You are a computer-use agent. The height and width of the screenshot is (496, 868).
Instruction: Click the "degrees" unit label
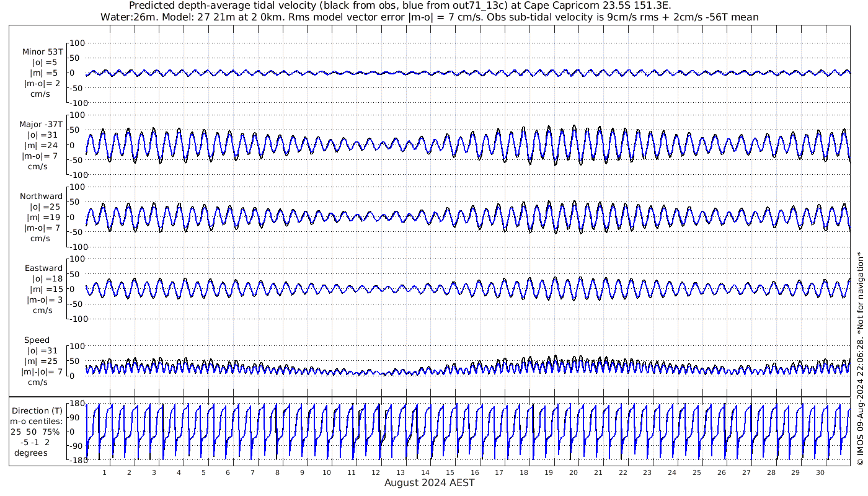[x=31, y=453]
